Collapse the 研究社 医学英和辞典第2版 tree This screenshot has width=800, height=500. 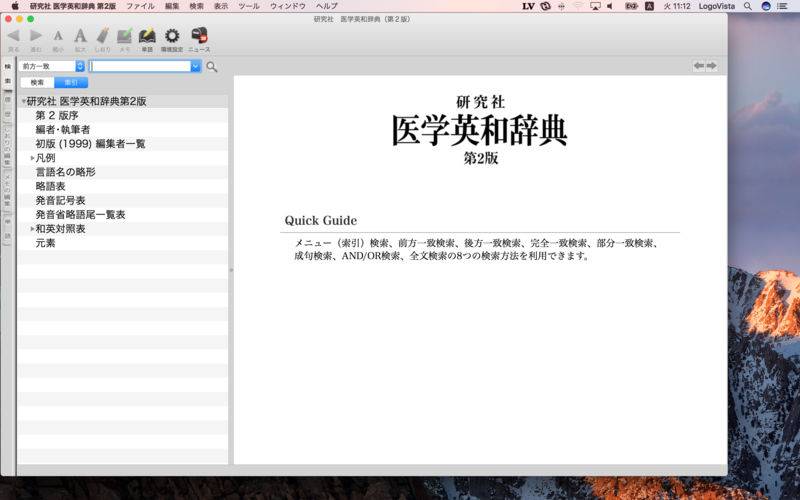tap(23, 102)
